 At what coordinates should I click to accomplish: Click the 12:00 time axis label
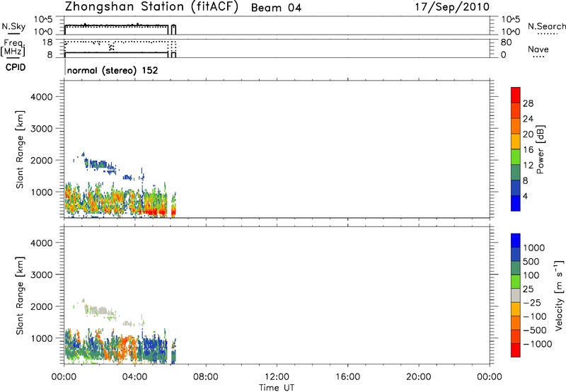[277, 377]
